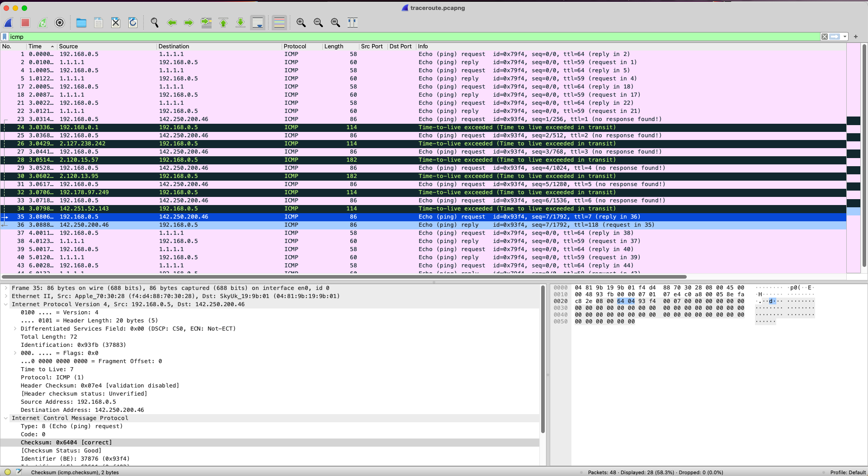The height and width of the screenshot is (476, 868).
Task: Sort packets by the Protocol column header
Action: pos(302,46)
